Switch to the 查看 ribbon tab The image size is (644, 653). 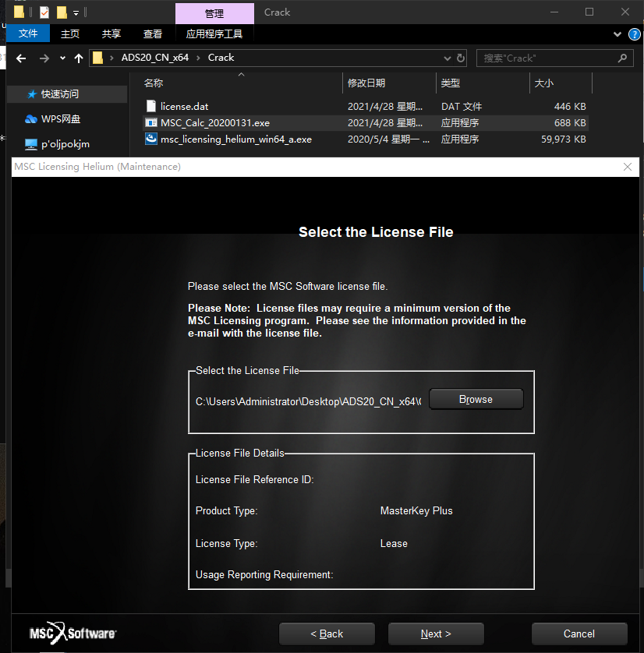[x=153, y=34]
